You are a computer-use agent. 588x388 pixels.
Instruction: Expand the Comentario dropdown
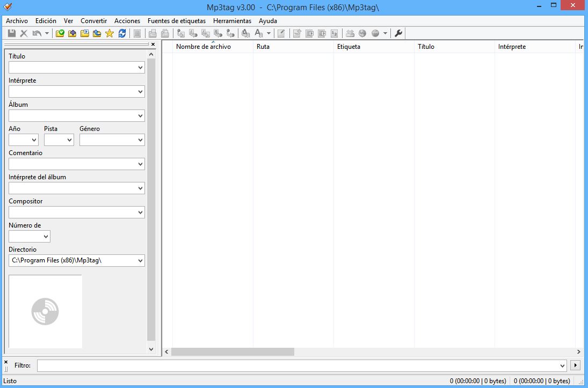pos(140,164)
